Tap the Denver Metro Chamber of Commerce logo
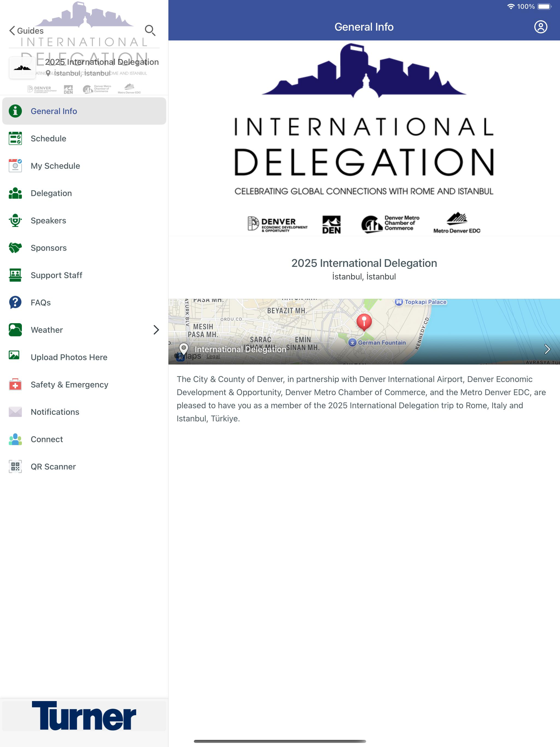Viewport: 560px width, 747px height. tap(390, 224)
